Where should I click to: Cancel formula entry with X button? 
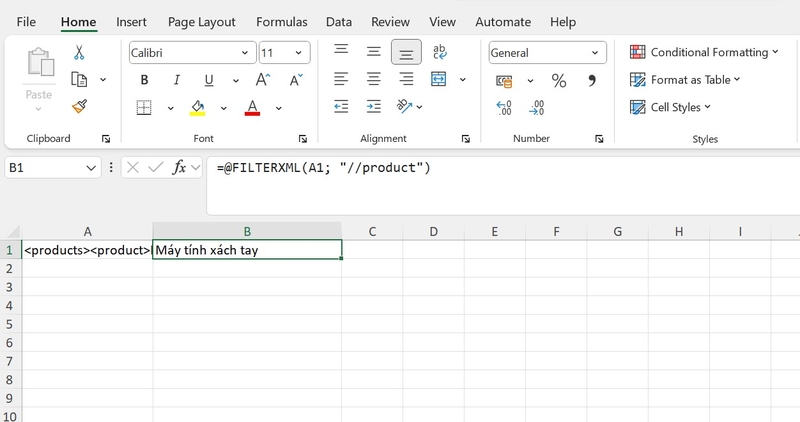pyautogui.click(x=133, y=167)
